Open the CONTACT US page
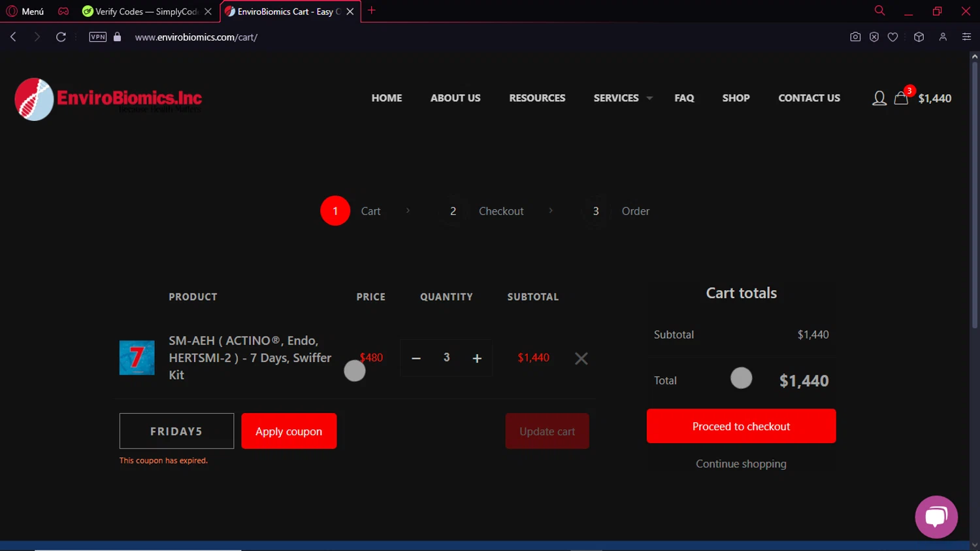980x551 pixels. [809, 98]
